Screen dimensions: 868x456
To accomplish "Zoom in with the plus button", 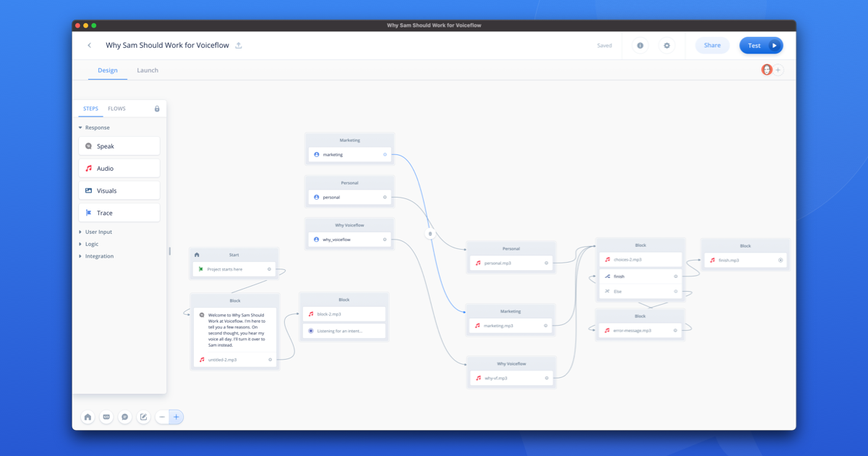I will tap(176, 417).
